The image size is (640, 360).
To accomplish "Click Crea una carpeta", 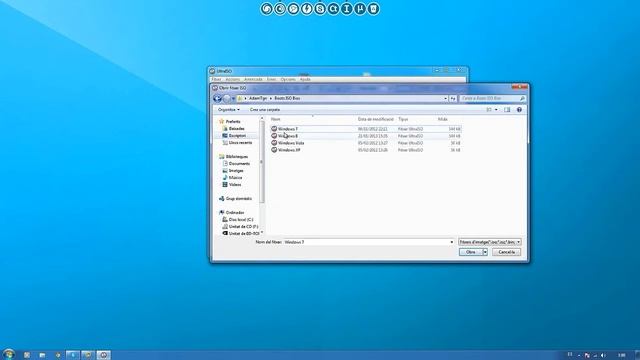I will (265, 110).
